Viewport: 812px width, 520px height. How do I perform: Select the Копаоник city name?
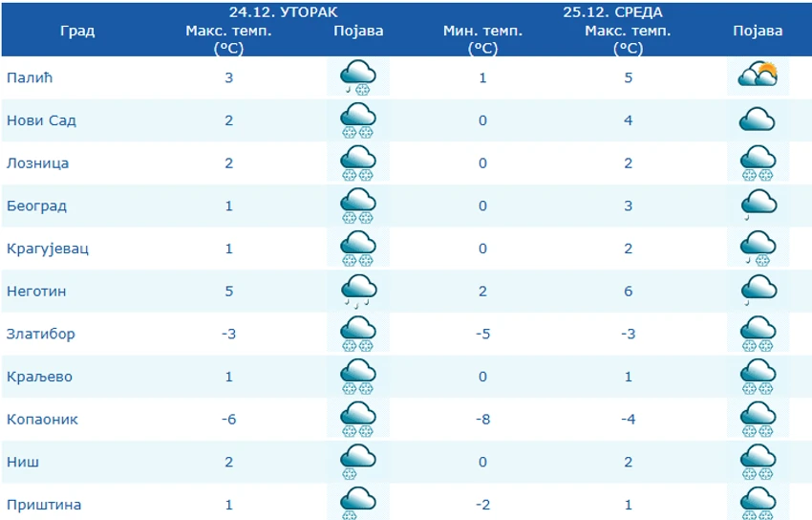tap(42, 419)
